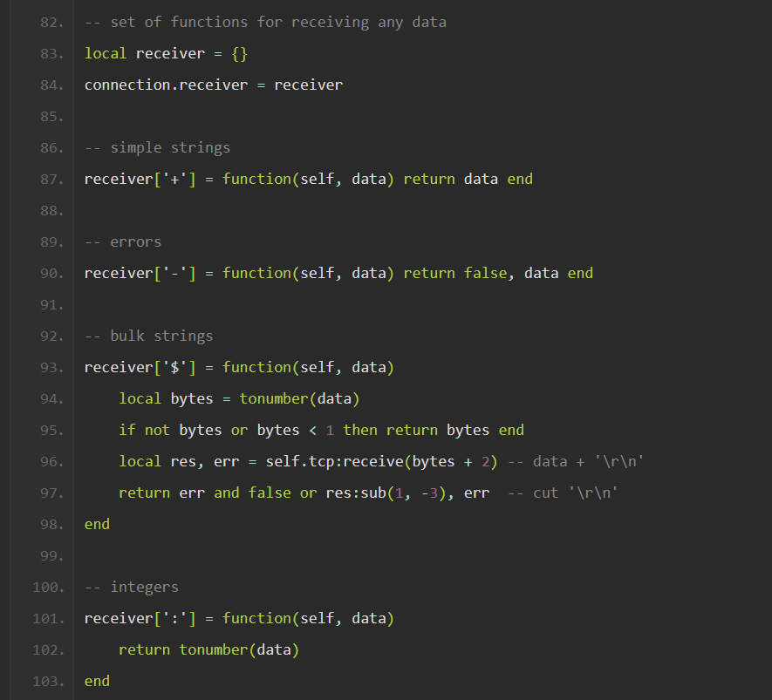Screen dimensions: 772x700
Task: Click line number 82 in the gutter
Action: (x=51, y=22)
